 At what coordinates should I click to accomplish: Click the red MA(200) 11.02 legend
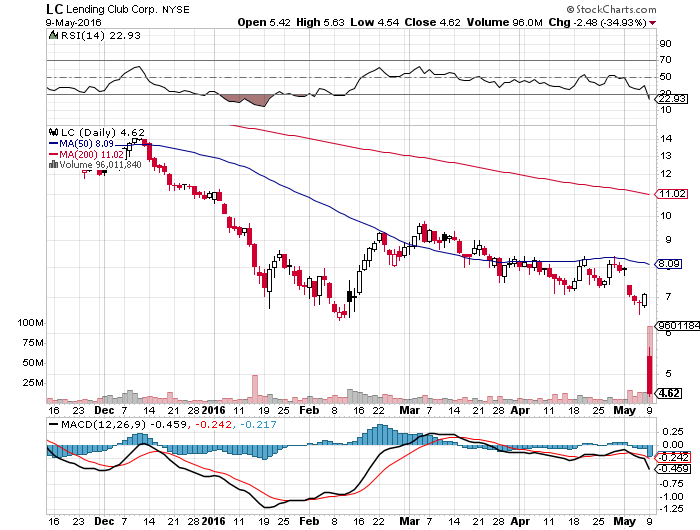point(86,154)
